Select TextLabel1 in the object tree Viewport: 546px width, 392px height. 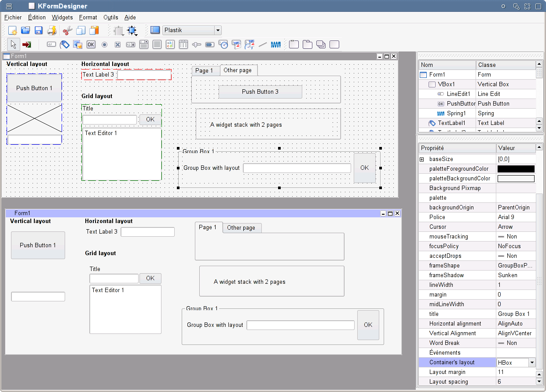(451, 123)
